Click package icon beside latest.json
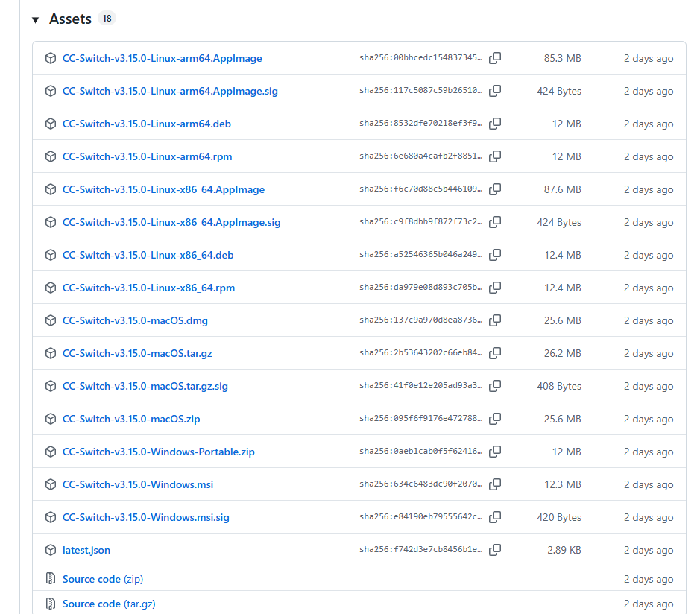 [x=51, y=550]
